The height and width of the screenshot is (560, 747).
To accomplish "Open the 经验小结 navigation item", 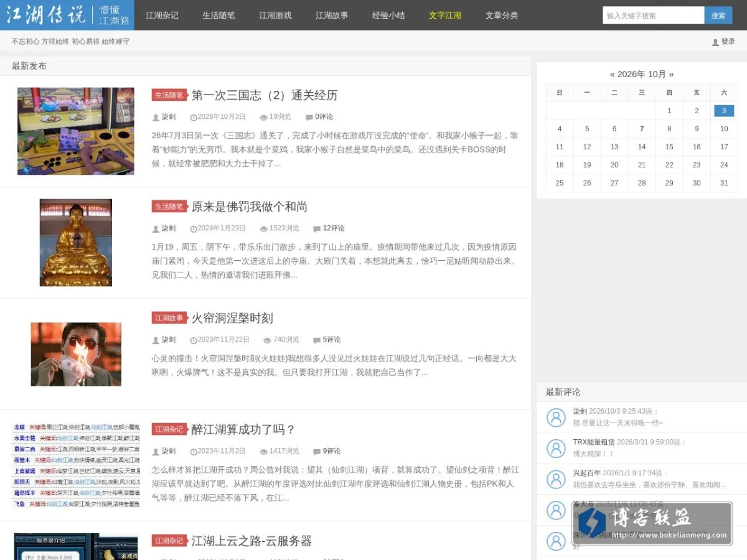I will [388, 15].
